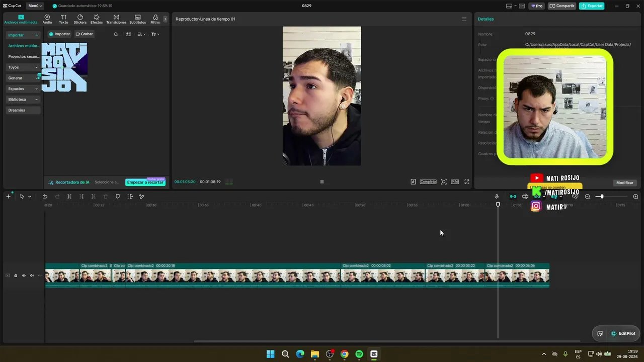Add a timeline element with plus icon
This screenshot has width=644, height=362.
point(8,197)
